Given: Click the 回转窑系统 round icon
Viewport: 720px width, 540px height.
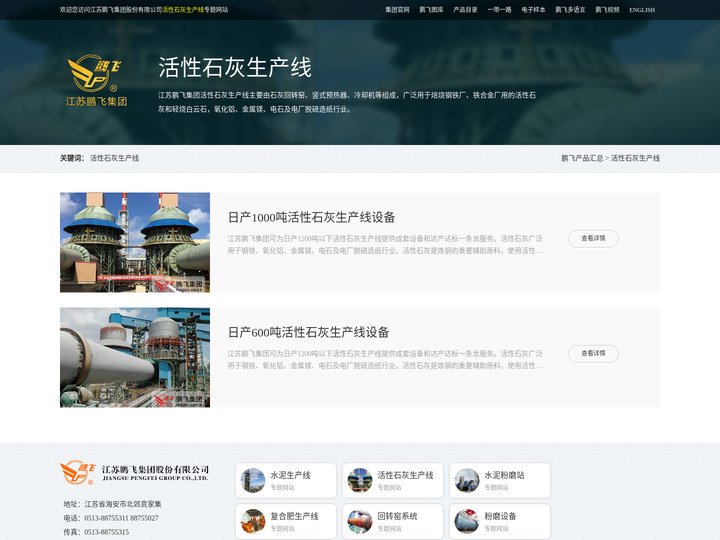Looking at the screenshot, I should point(360,521).
